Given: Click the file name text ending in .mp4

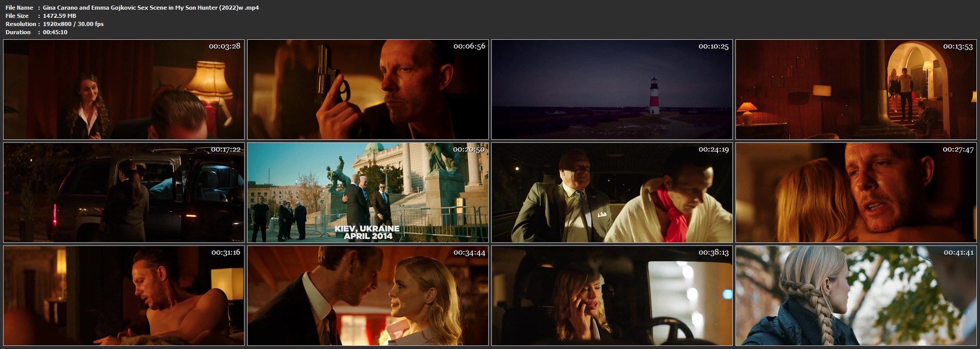Looking at the screenshot, I should click(x=151, y=8).
